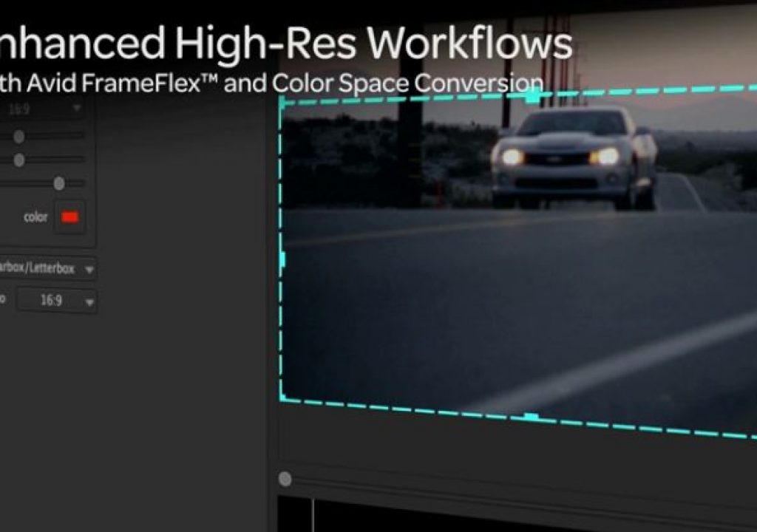The height and width of the screenshot is (532, 757).
Task: Click the first slider handle under the dimmed 16:9
Action: point(18,137)
